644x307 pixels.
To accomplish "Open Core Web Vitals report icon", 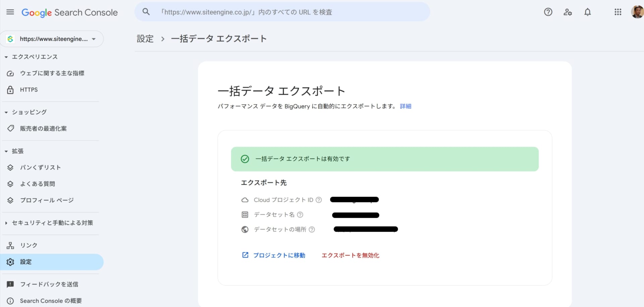I will pyautogui.click(x=10, y=73).
